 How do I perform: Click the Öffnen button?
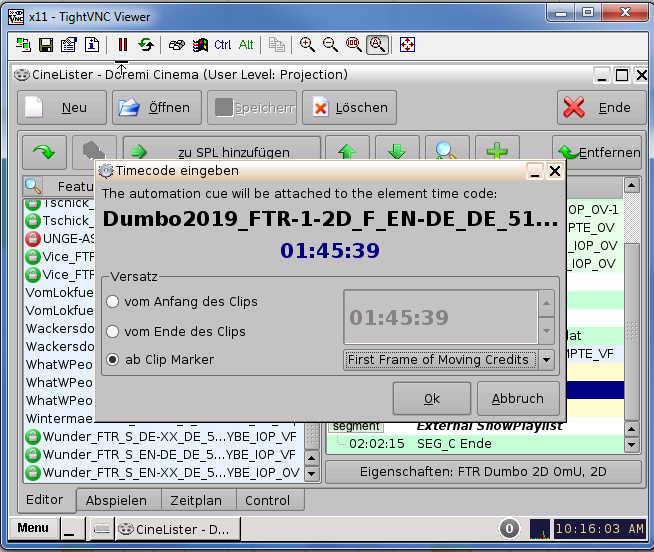tap(157, 108)
